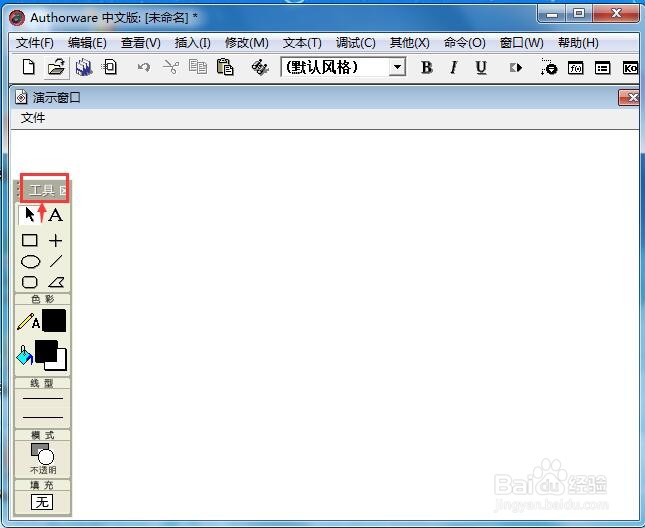645x528 pixels.
Task: Open the 命令(O) menu
Action: 464,43
